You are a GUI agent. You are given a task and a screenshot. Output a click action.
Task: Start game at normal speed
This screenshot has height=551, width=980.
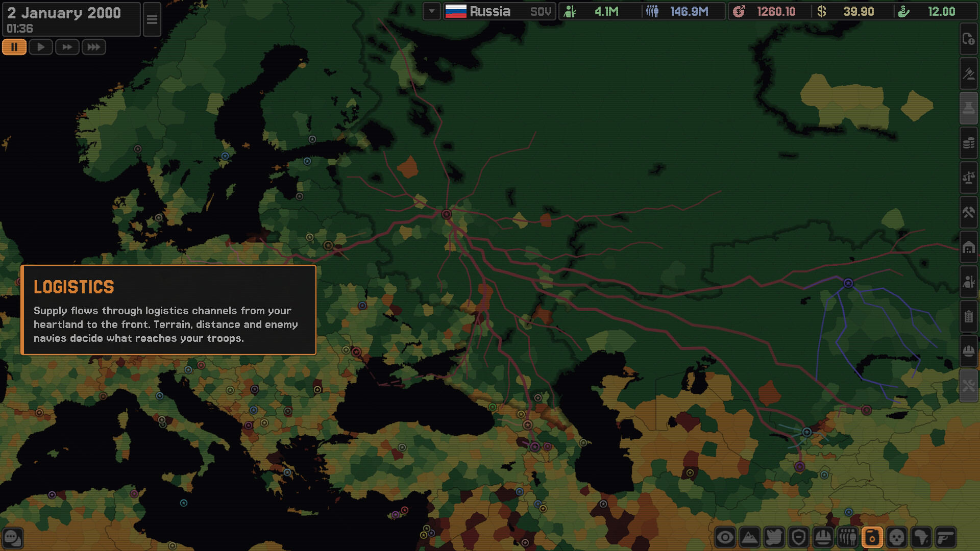coord(41,47)
